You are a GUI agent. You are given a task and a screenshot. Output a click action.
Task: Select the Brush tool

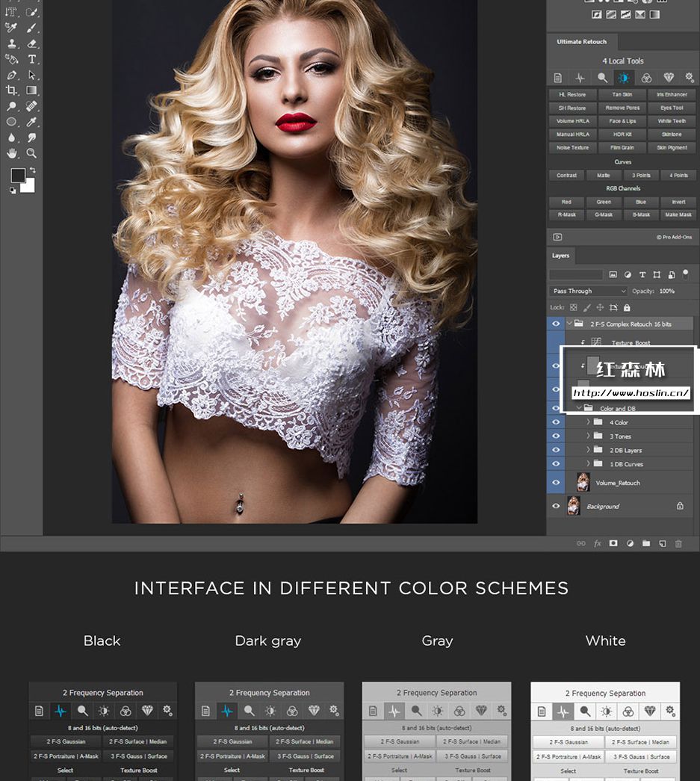coord(32,28)
